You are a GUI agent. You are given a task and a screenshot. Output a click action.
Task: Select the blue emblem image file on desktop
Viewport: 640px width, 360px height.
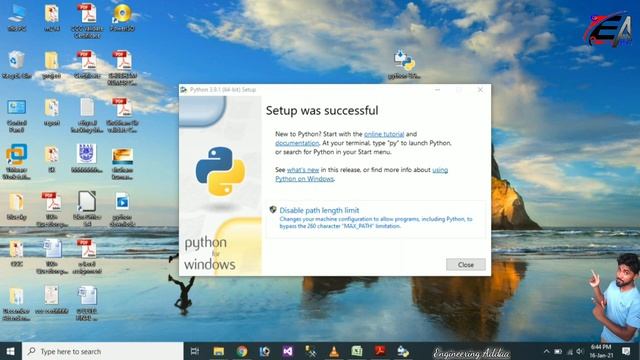(87, 159)
